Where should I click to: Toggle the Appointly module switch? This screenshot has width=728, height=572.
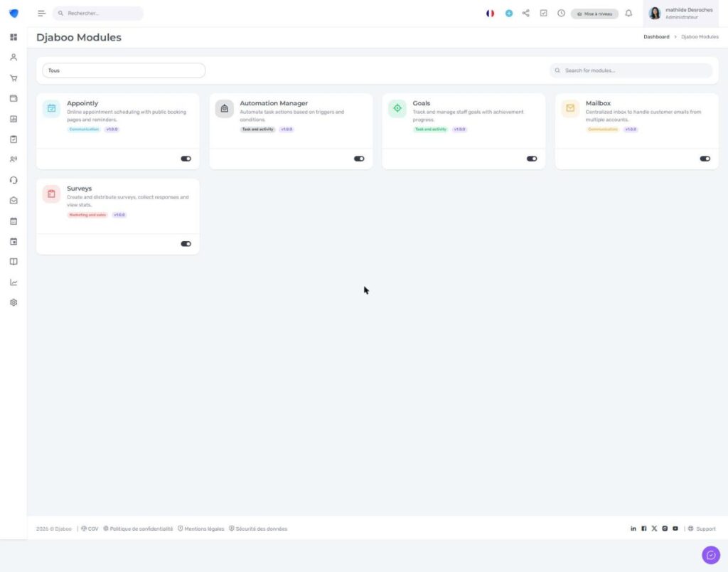(x=186, y=159)
